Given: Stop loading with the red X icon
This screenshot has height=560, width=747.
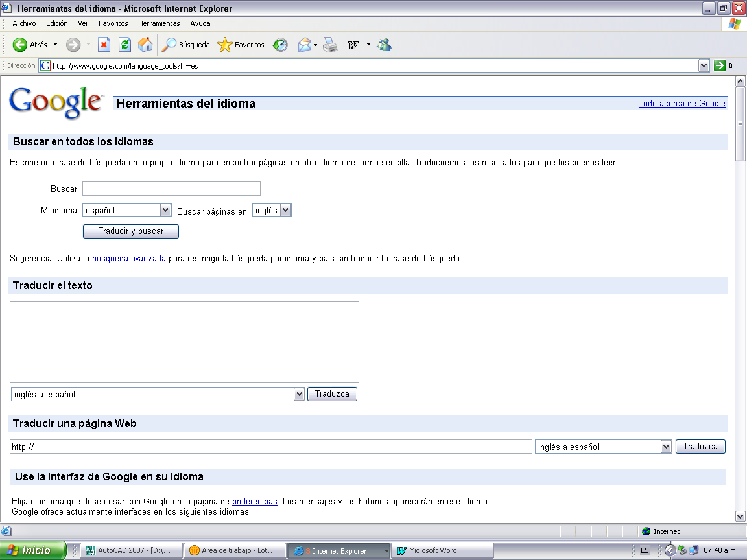Looking at the screenshot, I should click(103, 45).
